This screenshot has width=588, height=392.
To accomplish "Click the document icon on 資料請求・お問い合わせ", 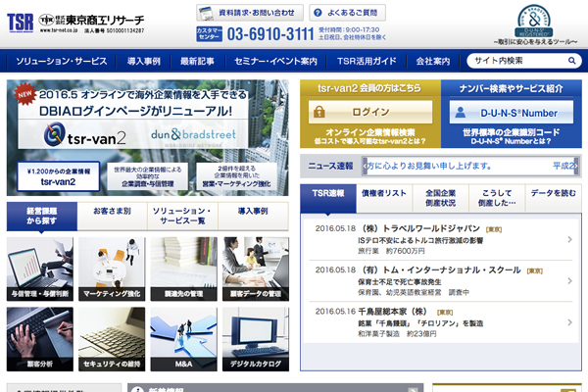I will [x=206, y=13].
